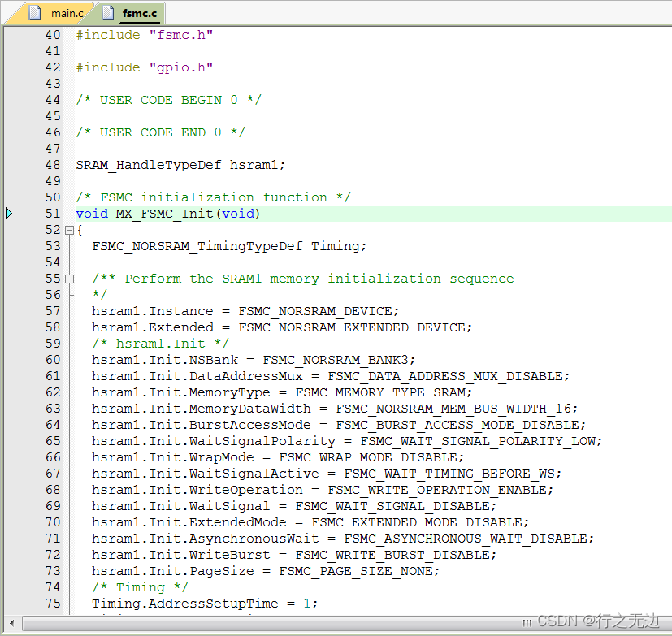Click FSMC_NORSRAM_EXTENDED_DEVICE value
Viewport: 672px width, 636px height.
[351, 327]
